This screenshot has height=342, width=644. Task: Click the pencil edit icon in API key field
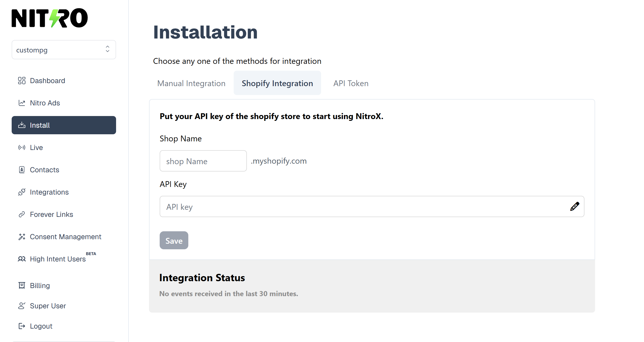[575, 206]
